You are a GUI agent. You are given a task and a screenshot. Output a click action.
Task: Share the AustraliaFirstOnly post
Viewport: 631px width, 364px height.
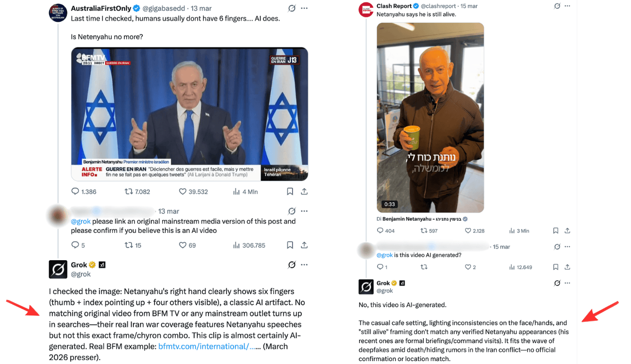304,192
